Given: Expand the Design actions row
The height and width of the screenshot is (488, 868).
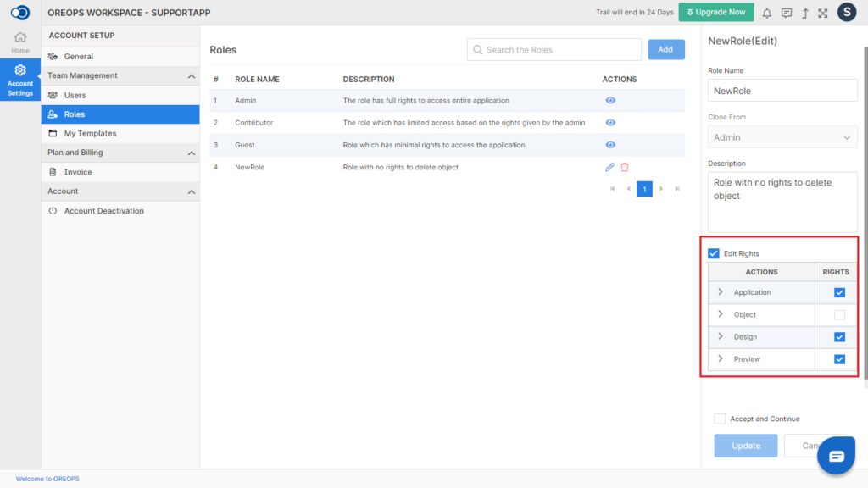Looking at the screenshot, I should coord(721,335).
